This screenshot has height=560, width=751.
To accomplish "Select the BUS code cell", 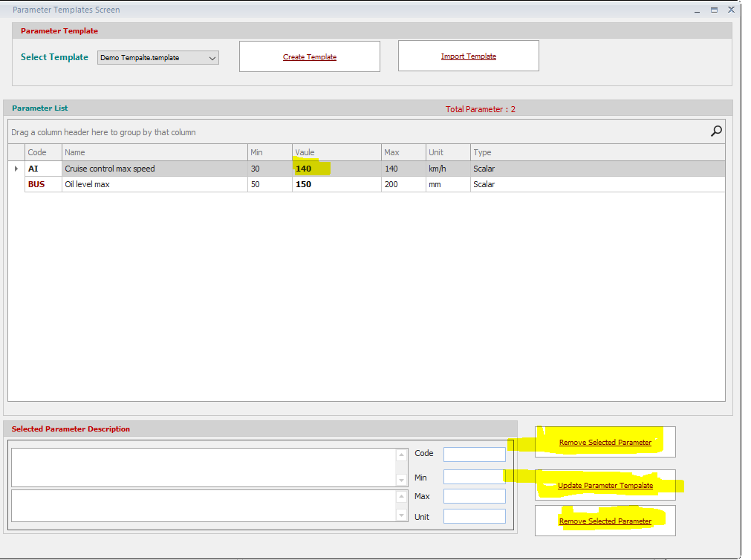I will click(x=43, y=184).
